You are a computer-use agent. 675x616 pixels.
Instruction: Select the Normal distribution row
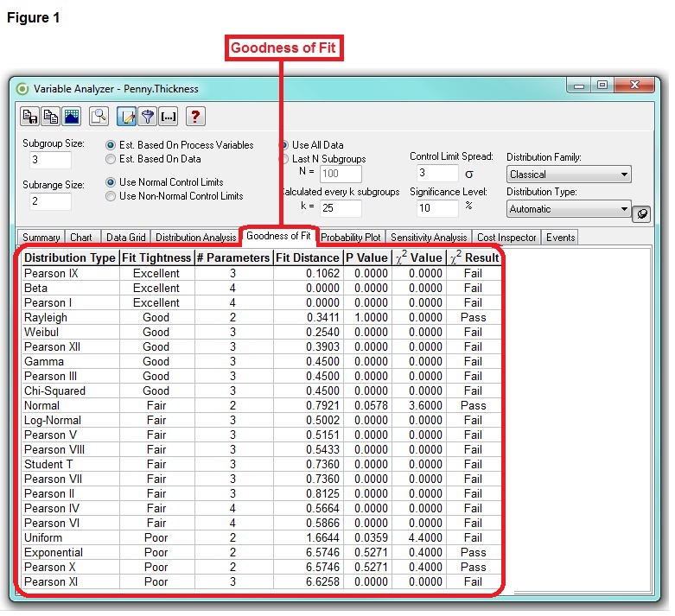click(x=262, y=405)
